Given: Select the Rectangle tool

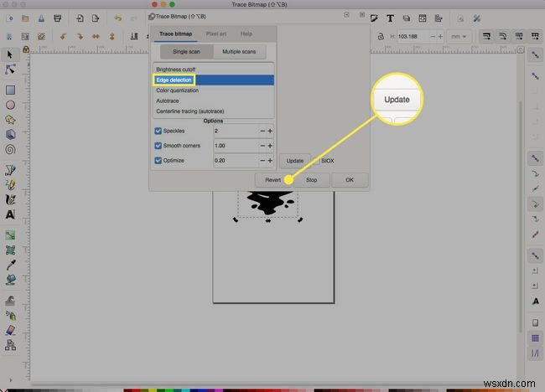Looking at the screenshot, I should [10, 90].
